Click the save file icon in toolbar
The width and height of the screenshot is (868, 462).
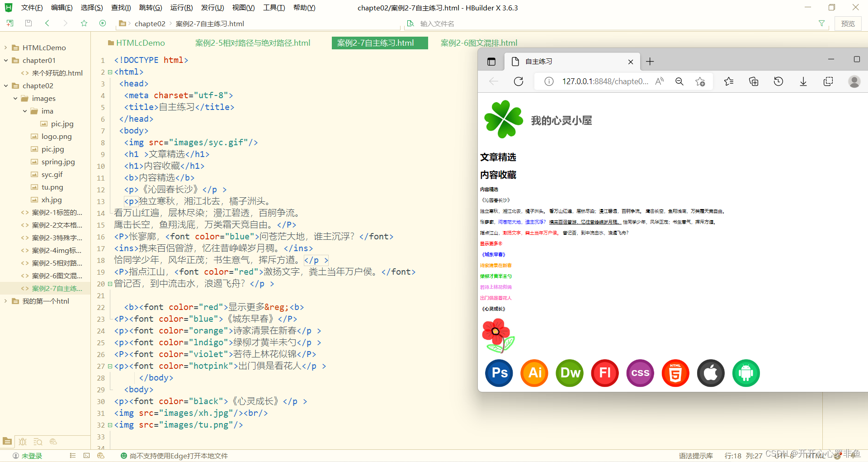pos(28,23)
